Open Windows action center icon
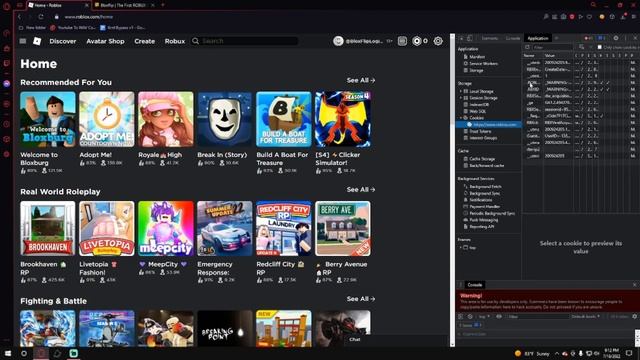 [629, 353]
